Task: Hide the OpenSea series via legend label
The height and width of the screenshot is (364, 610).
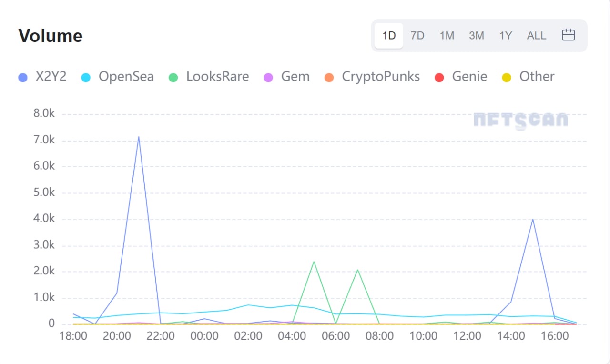Action: (x=126, y=77)
